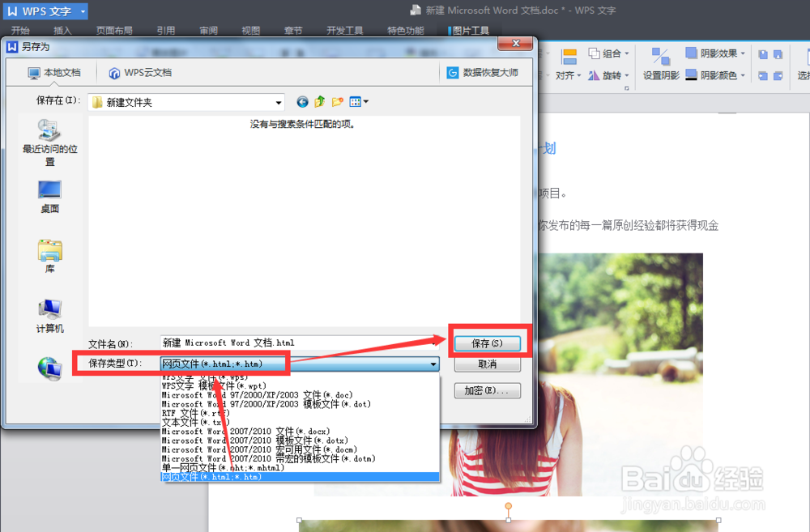This screenshot has width=810, height=532.
Task: Open the 阴影颜色 color dropdown
Action: click(715, 75)
